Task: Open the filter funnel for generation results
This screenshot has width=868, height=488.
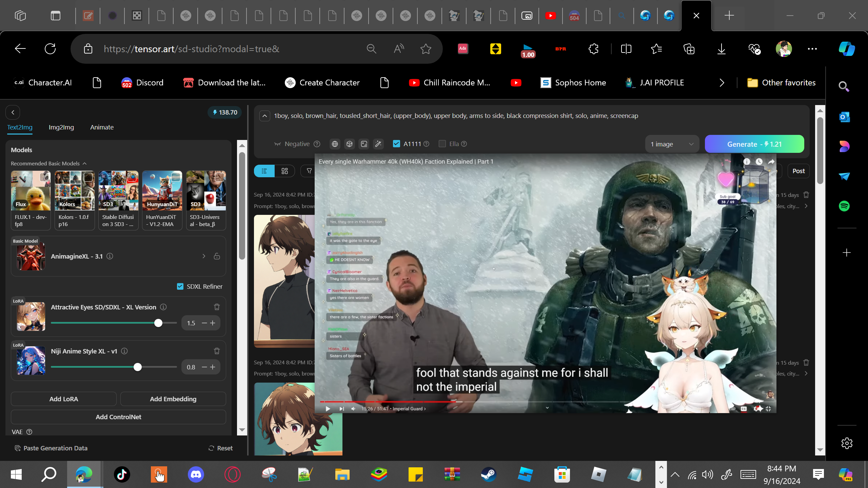Action: pyautogui.click(x=309, y=171)
